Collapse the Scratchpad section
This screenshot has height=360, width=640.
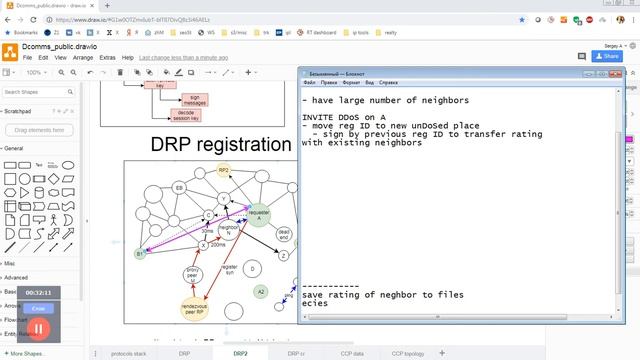(x=16, y=111)
